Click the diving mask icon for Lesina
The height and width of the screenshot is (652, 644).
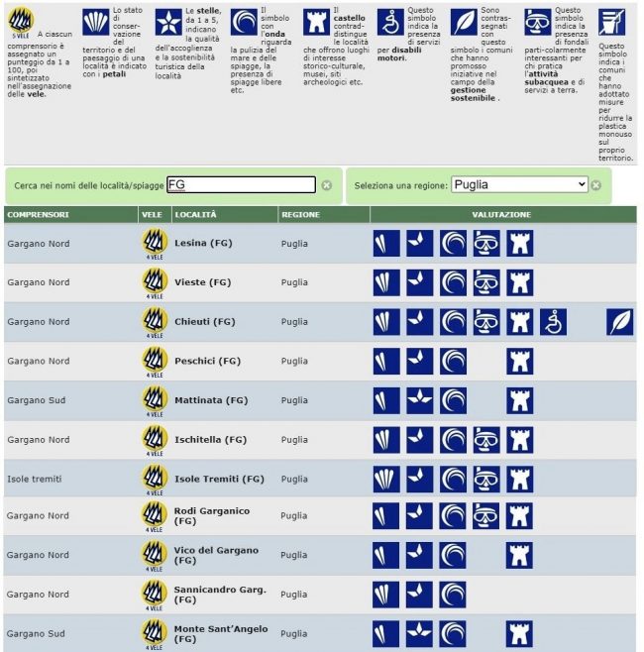(486, 244)
